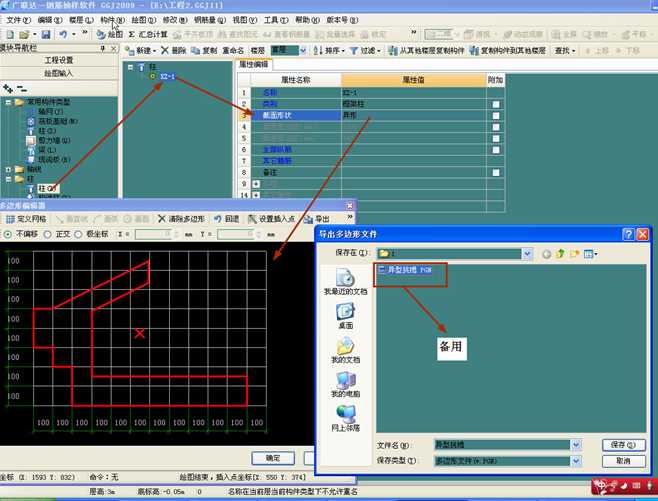Open the 构件 menu
Viewport: 658px width, 501px height.
point(112,20)
